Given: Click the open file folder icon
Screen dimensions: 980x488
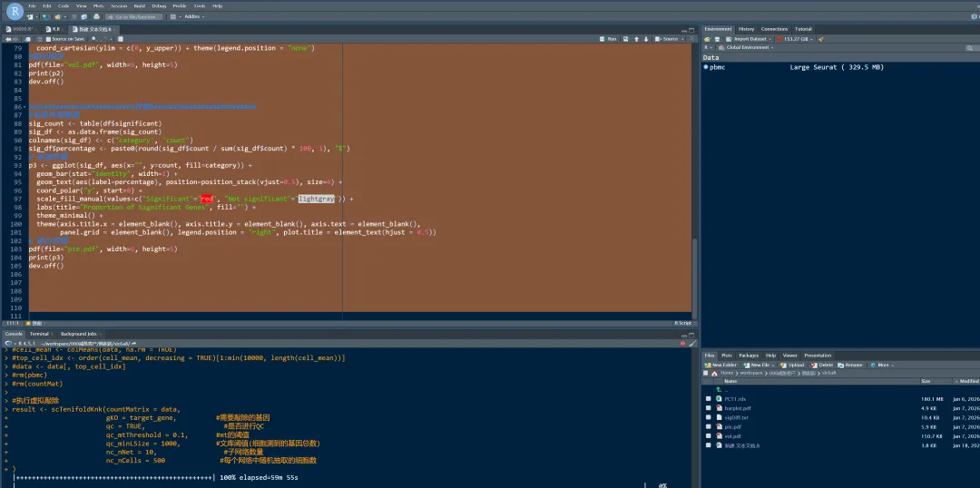Looking at the screenshot, I should click(x=57, y=17).
